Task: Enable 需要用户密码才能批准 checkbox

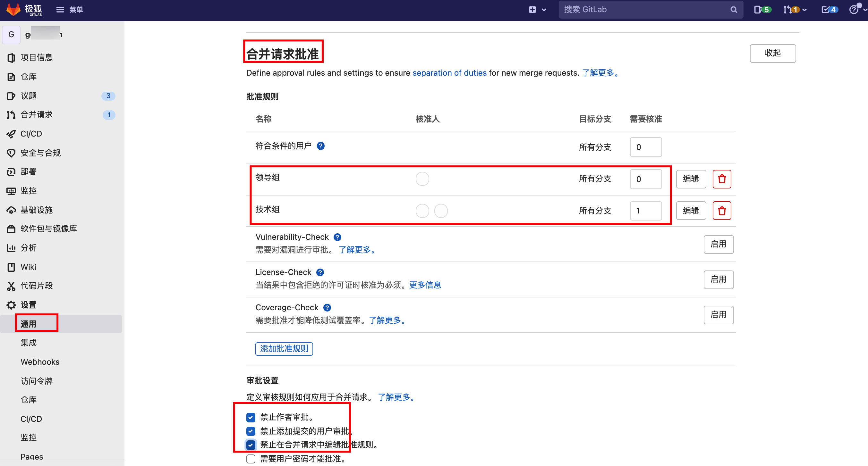Action: point(250,459)
